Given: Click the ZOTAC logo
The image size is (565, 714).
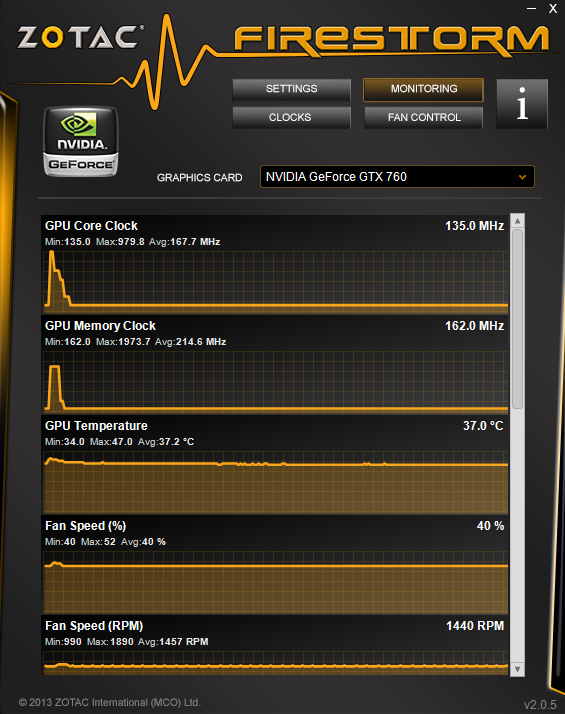Looking at the screenshot, I should point(81,37).
